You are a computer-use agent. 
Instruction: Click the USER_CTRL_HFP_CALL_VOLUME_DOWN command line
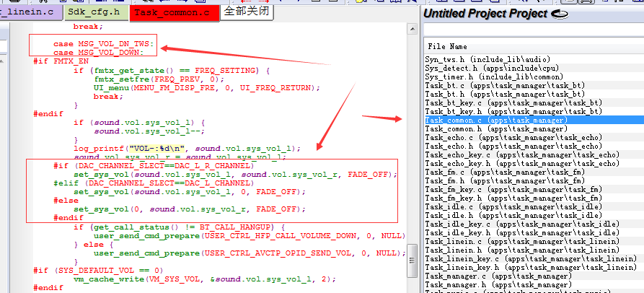[250, 235]
